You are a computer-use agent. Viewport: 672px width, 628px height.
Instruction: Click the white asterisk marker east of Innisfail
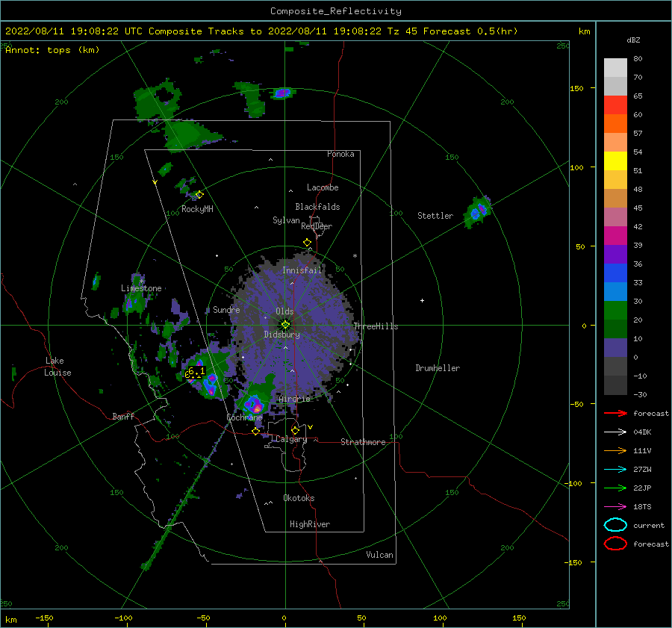click(x=355, y=256)
